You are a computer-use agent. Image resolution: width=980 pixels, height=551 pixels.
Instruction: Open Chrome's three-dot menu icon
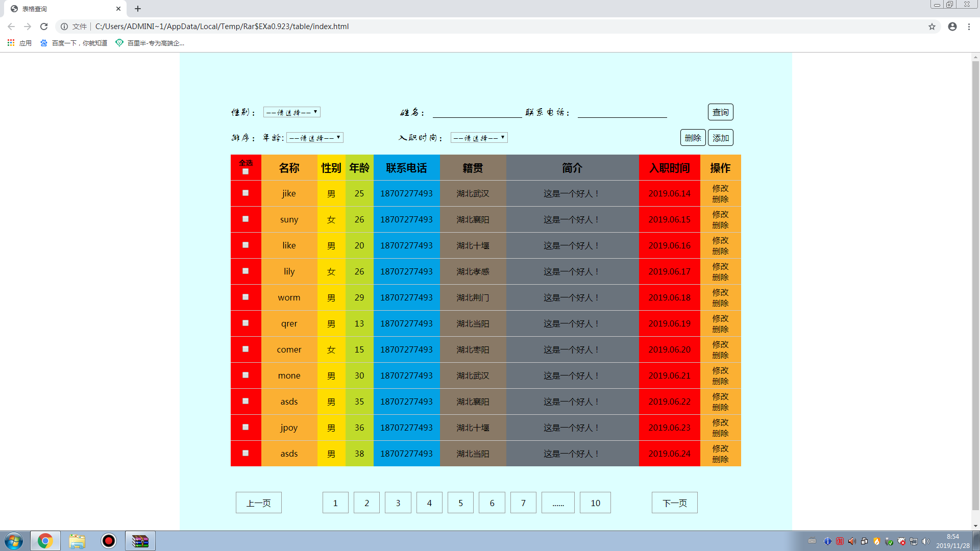(x=969, y=27)
